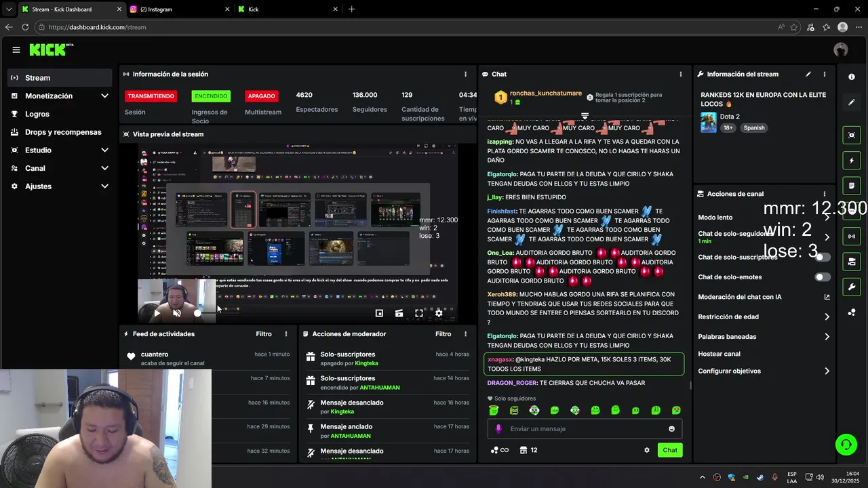Open Información del stream options menu

[825, 74]
